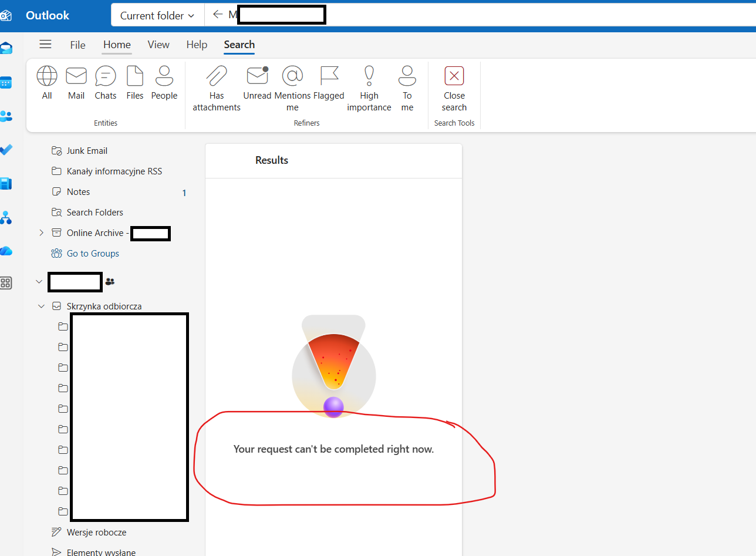The width and height of the screenshot is (756, 556).
Task: Open the To Do checkmark app
Action: click(6, 150)
